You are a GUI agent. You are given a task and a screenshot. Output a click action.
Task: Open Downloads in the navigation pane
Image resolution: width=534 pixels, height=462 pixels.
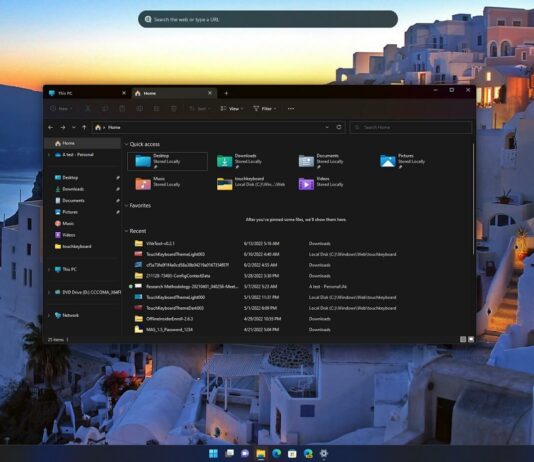point(73,189)
